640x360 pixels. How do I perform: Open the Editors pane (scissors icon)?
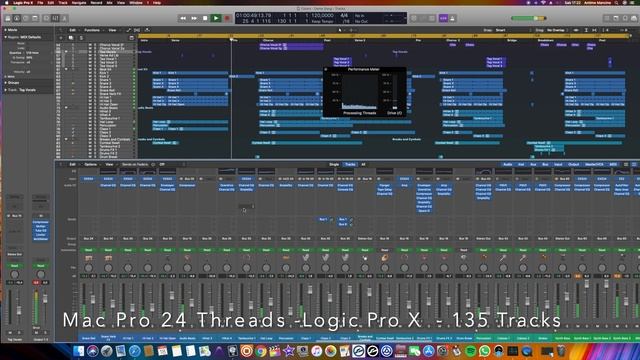(x=64, y=18)
